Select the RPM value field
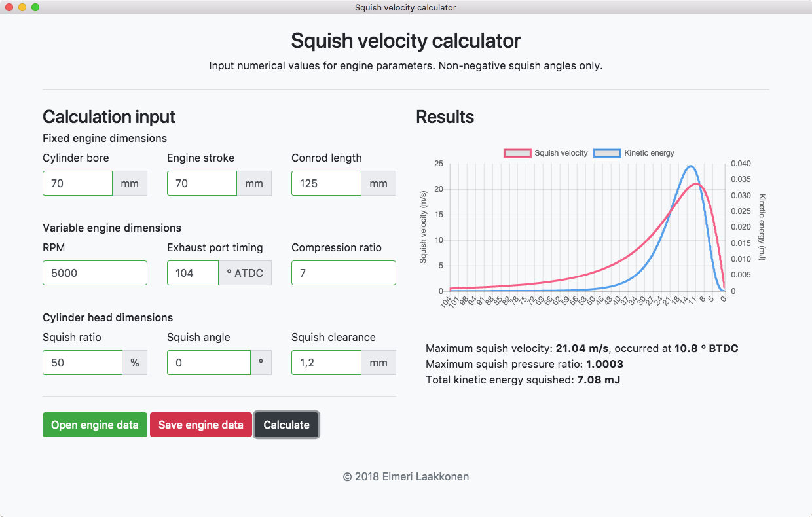Screen dimensions: 812x517 tap(94, 273)
